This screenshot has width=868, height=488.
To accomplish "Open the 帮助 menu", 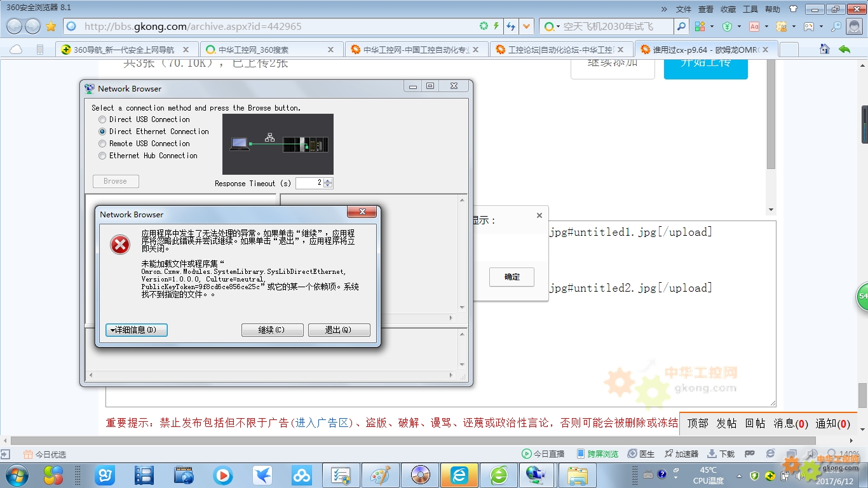I will tap(773, 9).
